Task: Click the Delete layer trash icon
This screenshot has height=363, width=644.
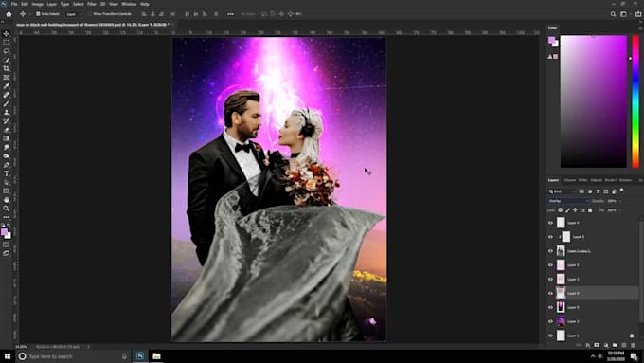Action: click(633, 345)
